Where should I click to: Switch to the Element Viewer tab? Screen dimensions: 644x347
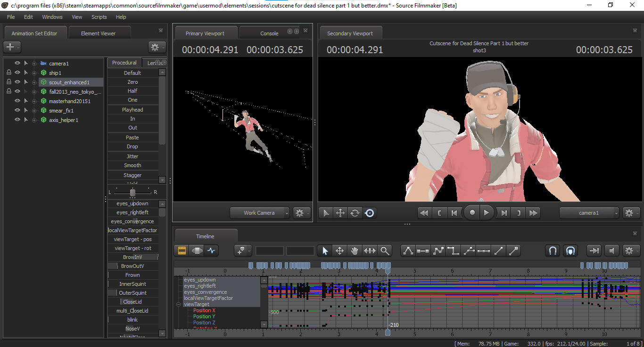tap(98, 33)
